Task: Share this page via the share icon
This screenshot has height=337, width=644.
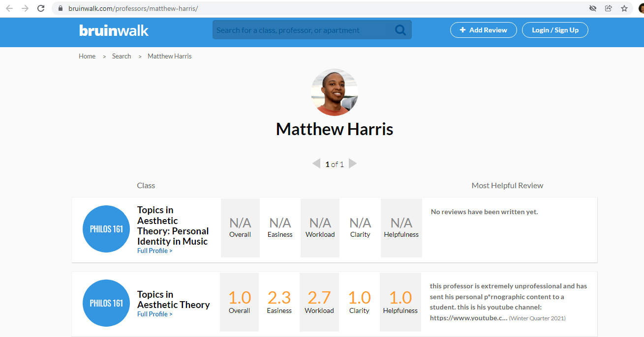Action: [x=609, y=8]
